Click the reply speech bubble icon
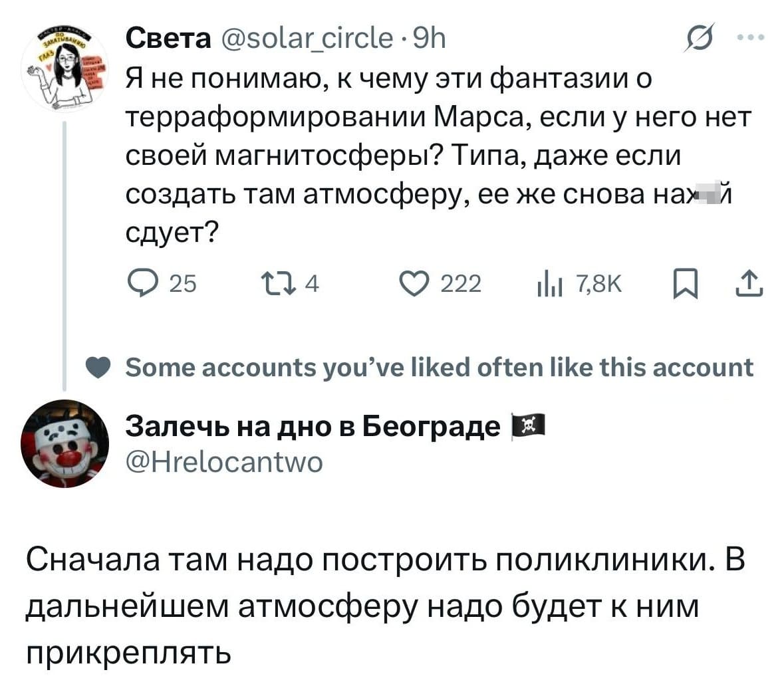Screen dimensions: 784x700 pos(140,284)
